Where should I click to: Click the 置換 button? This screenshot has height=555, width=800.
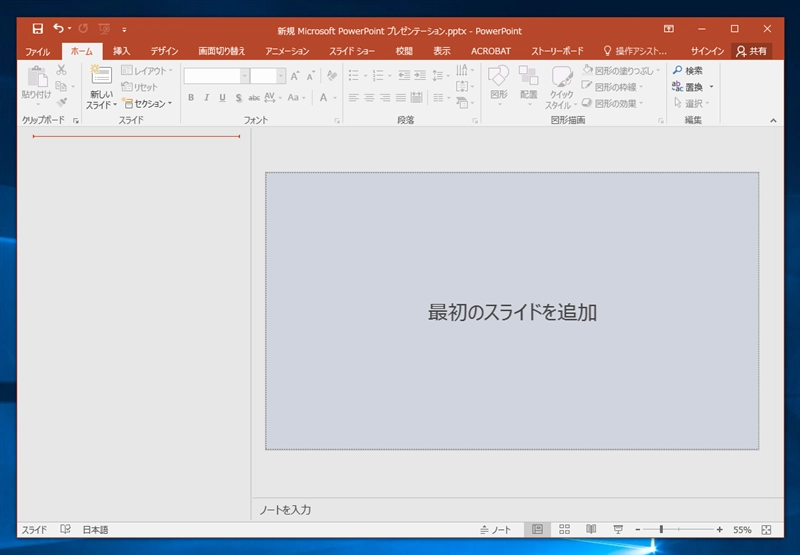tap(688, 87)
